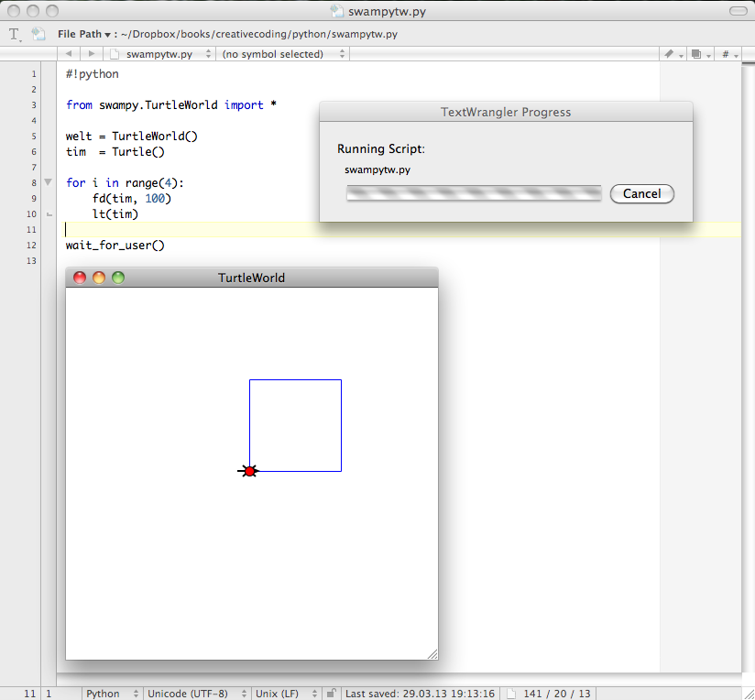Click the fold end marker at line 10
This screenshot has width=755, height=700.
pos(49,214)
